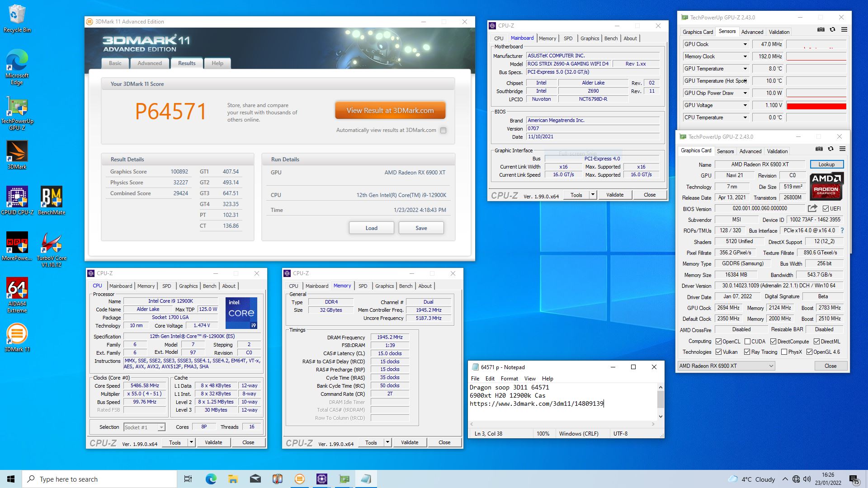Switch to Advanced tab in 3DMark 11
Image resolution: width=868 pixels, height=488 pixels.
click(150, 63)
